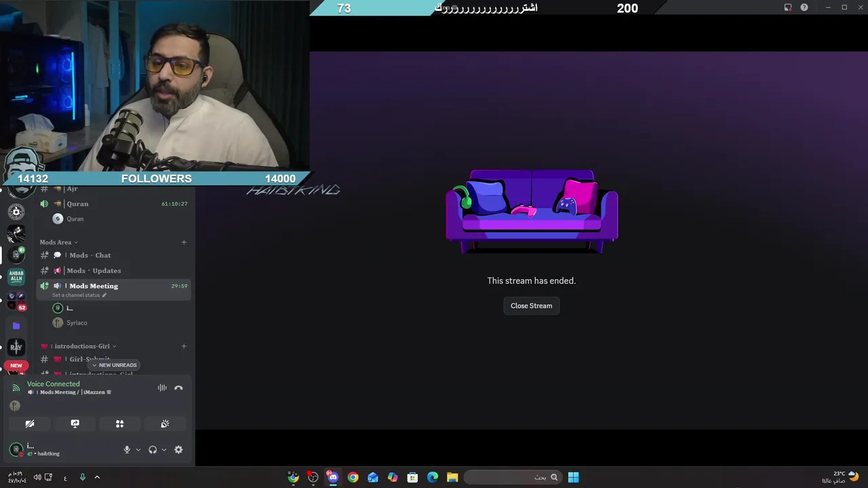The height and width of the screenshot is (488, 868).
Task: Launch Microsoft Edge from taskbar
Action: (x=433, y=477)
